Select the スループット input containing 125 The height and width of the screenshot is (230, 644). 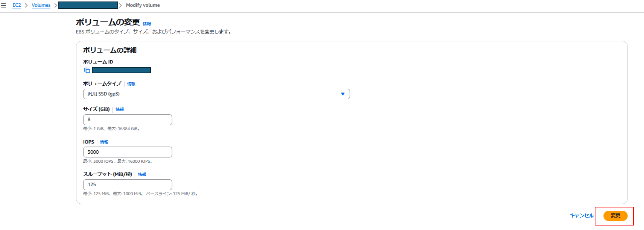click(127, 185)
